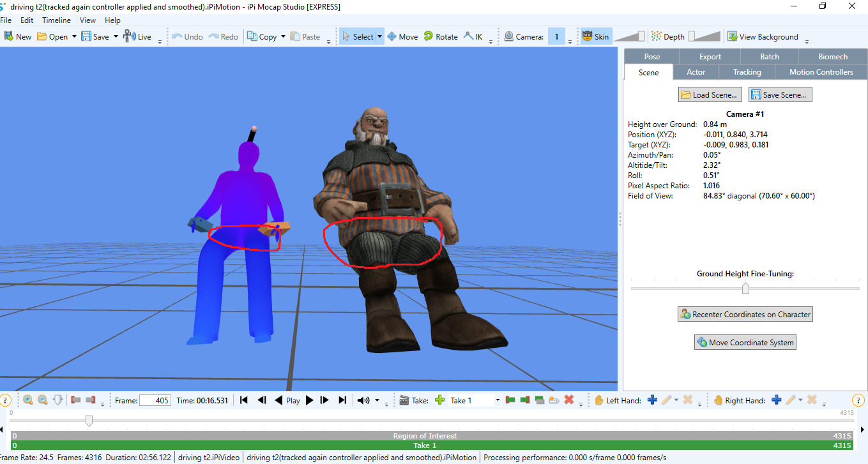This screenshot has height=464, width=868.
Task: Toggle Depth display
Action: (x=667, y=36)
